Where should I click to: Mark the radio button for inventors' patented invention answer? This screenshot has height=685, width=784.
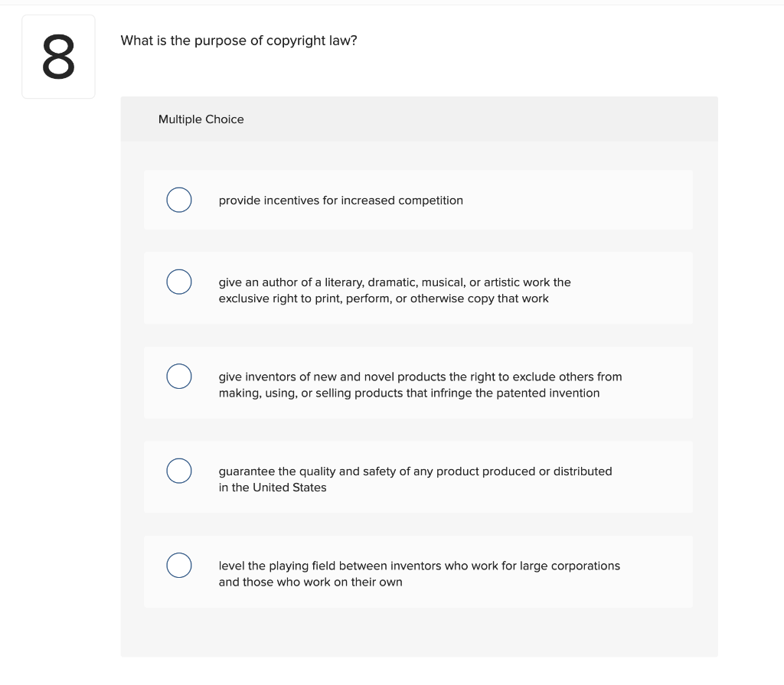coord(179,377)
